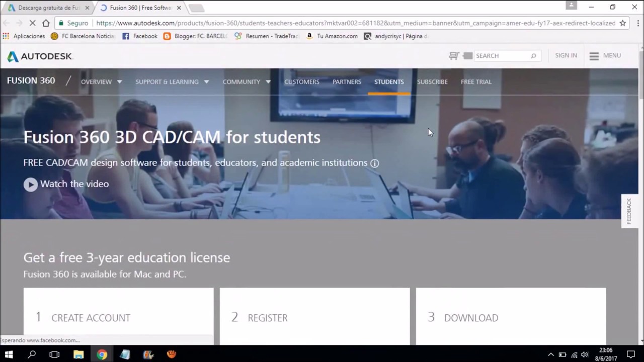Click the Chrome profile avatar icon

pyautogui.click(x=571, y=5)
